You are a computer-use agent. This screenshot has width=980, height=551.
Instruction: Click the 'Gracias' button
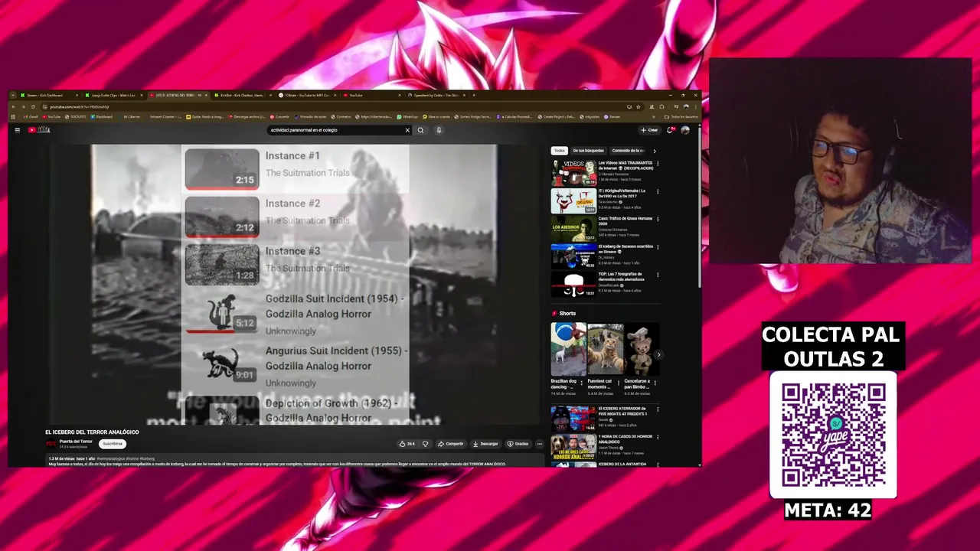point(518,444)
